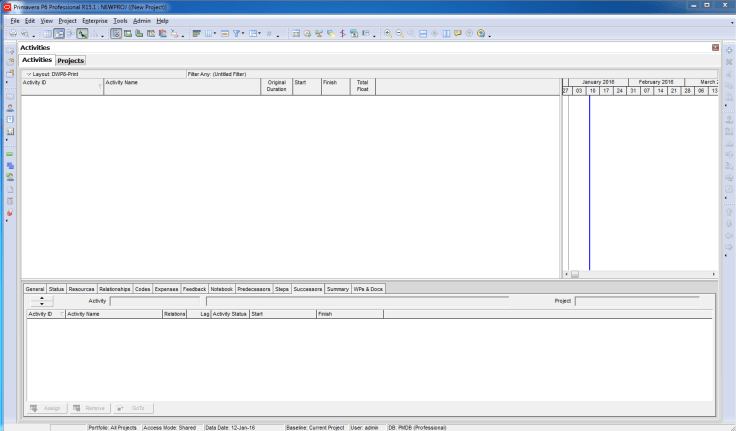
Task: Open the Enterprise menu
Action: pyautogui.click(x=95, y=20)
